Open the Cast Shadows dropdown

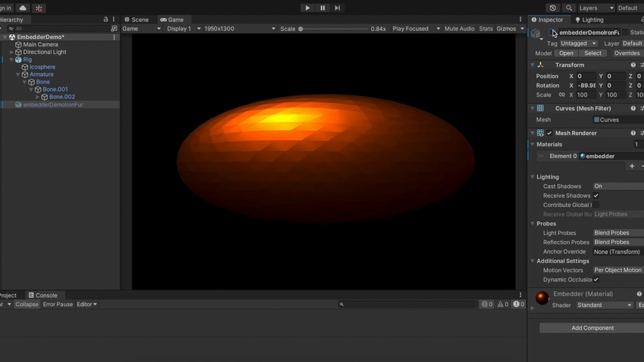point(618,187)
